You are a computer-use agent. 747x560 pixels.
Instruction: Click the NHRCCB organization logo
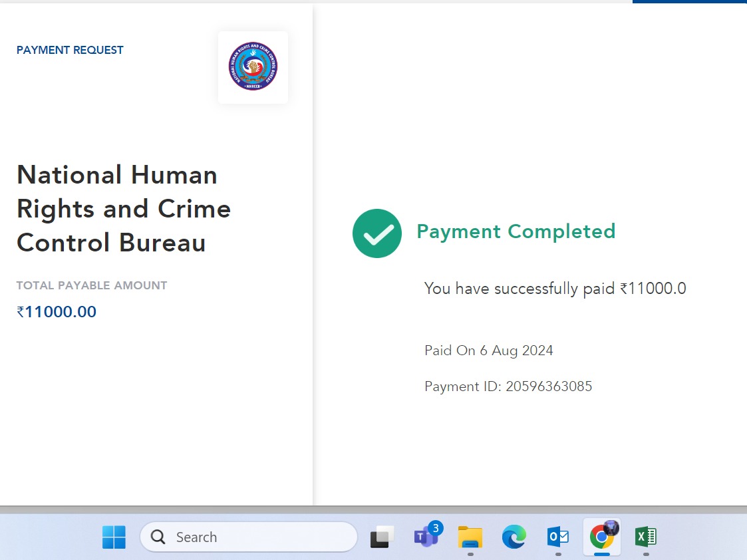(253, 67)
